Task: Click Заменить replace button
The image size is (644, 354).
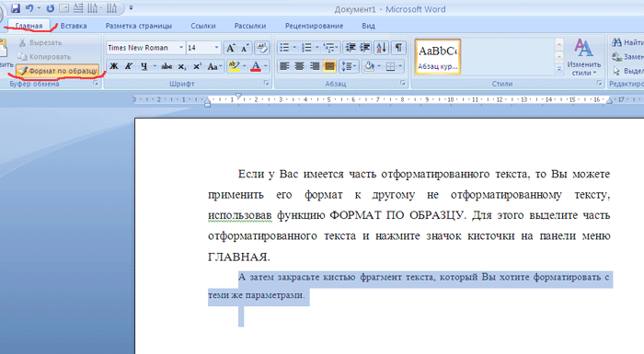Action: coord(627,57)
